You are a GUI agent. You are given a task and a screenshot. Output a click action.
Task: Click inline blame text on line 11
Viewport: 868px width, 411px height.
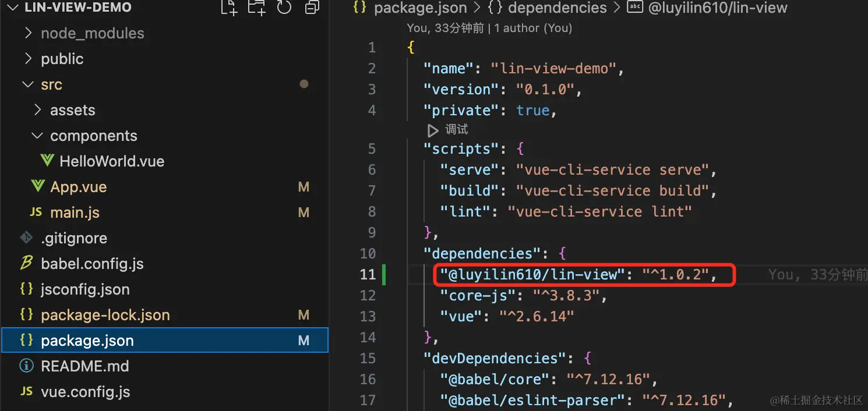tap(818, 275)
